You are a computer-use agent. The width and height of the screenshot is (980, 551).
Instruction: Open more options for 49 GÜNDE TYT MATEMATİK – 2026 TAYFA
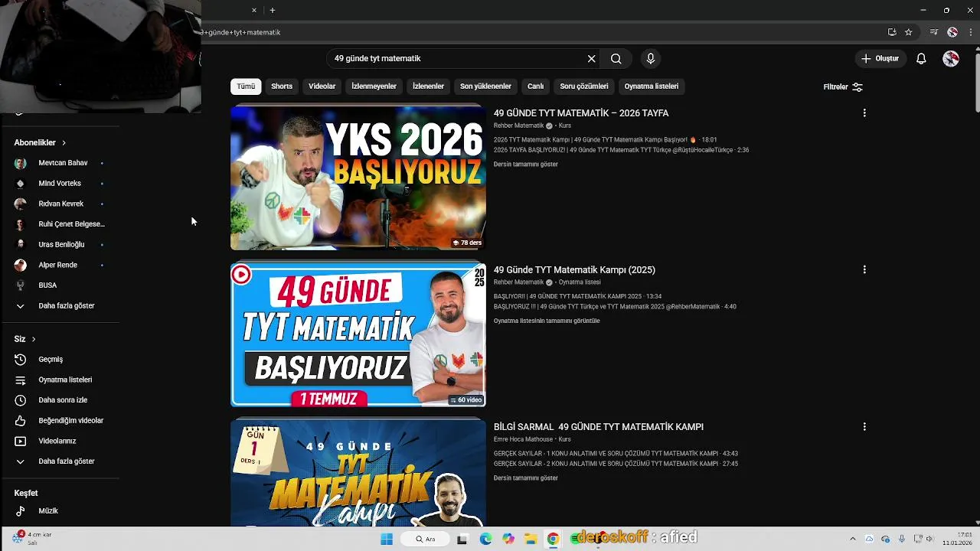click(x=864, y=113)
